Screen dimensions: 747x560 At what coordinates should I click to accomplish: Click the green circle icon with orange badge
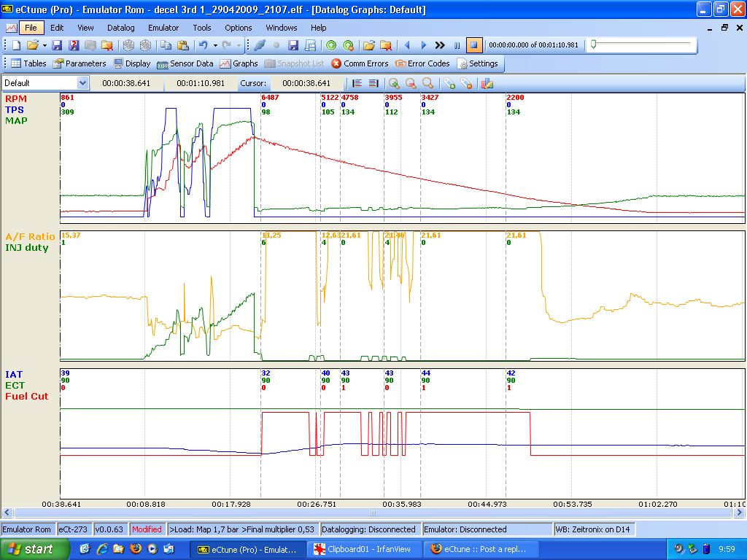pyautogui.click(x=348, y=45)
